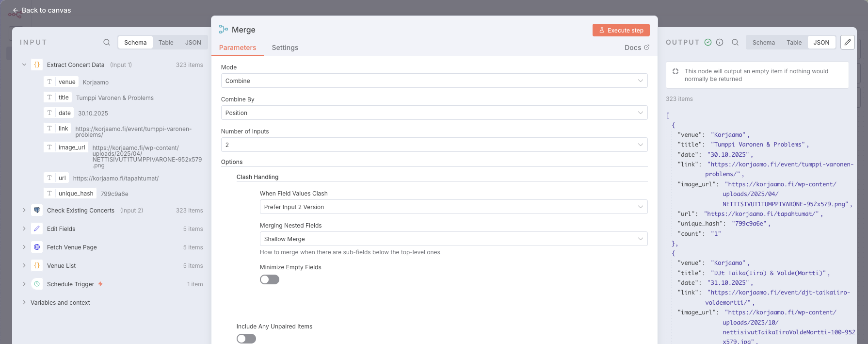This screenshot has width=868, height=344.
Task: Toggle Minimize Empty Fields switch
Action: [270, 279]
